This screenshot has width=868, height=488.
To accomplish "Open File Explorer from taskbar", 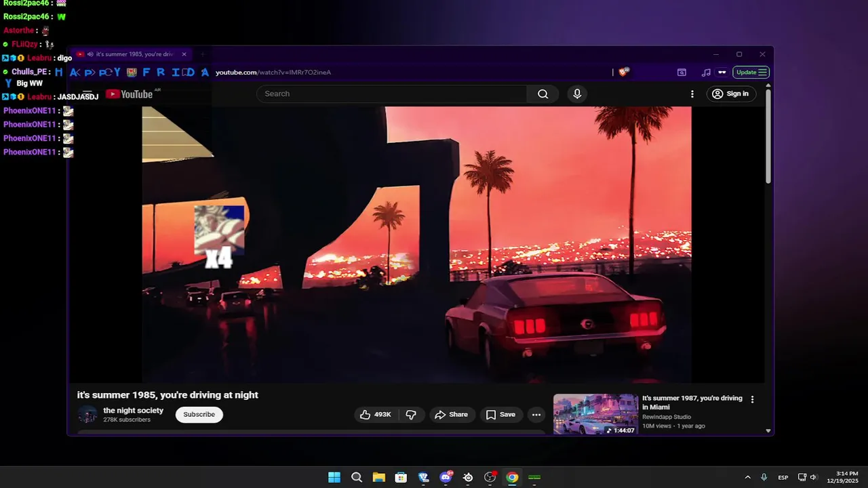I will 378,477.
